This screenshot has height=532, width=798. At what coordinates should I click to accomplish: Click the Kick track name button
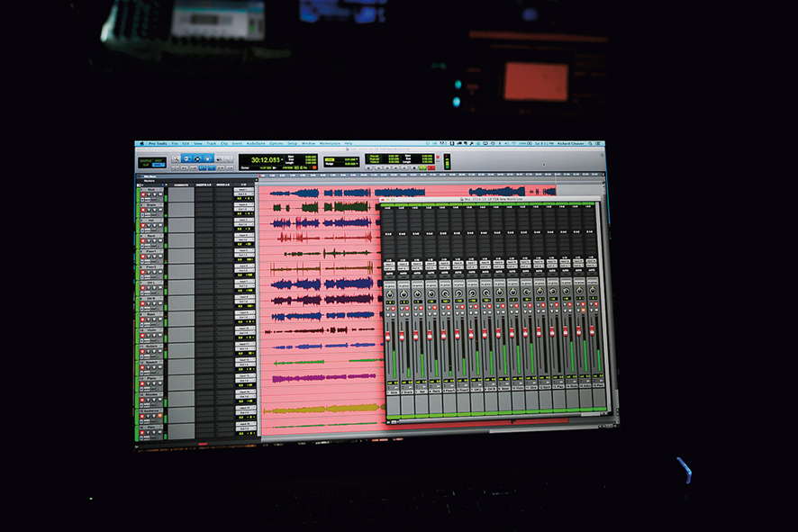[151, 190]
